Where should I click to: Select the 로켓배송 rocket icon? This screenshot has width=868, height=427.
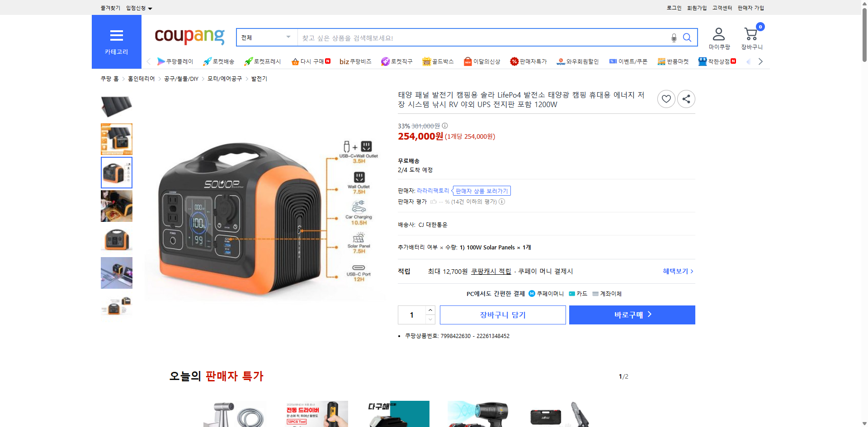(207, 61)
